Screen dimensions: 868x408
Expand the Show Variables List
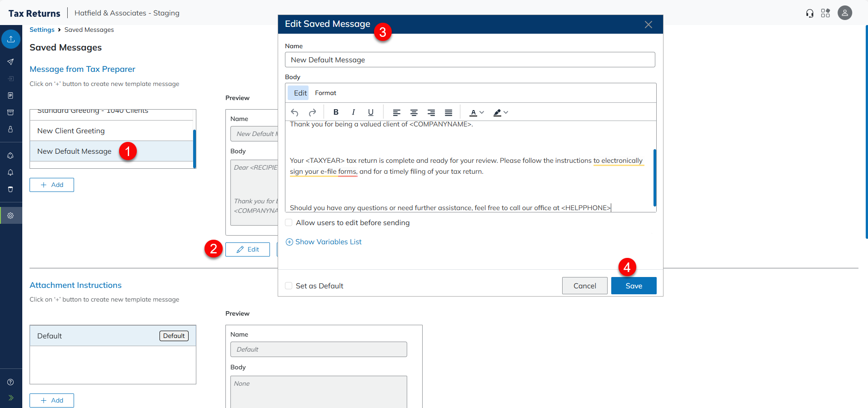coord(324,242)
